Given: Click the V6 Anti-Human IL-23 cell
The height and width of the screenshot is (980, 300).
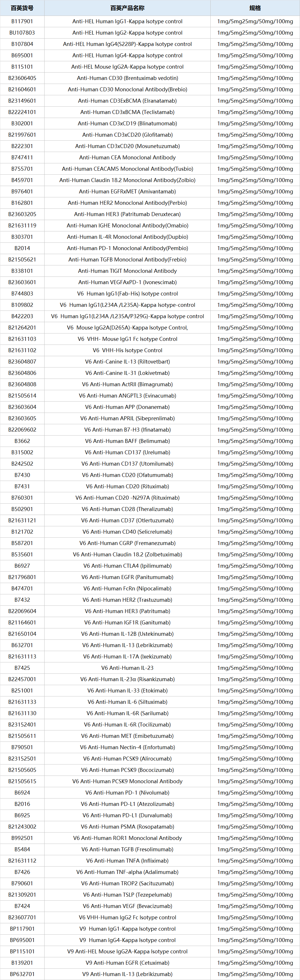Looking at the screenshot, I should point(127,668).
